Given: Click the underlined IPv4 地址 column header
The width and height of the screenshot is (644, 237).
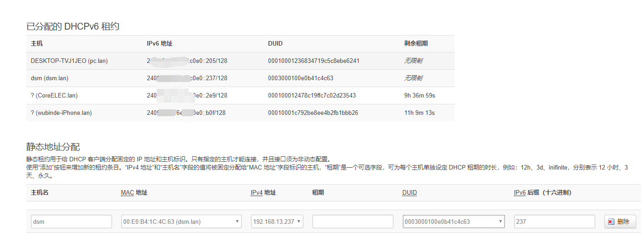Looking at the screenshot, I should coord(263,193).
